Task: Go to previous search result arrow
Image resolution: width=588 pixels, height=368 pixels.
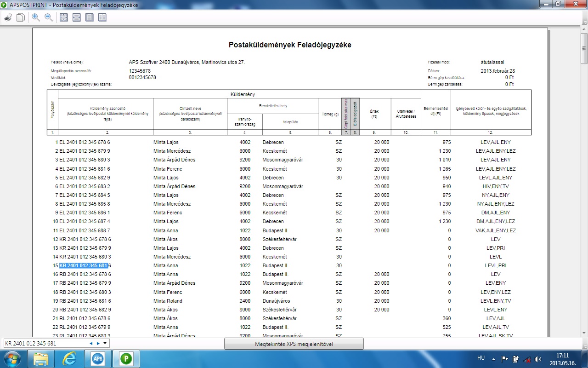Action: point(91,343)
